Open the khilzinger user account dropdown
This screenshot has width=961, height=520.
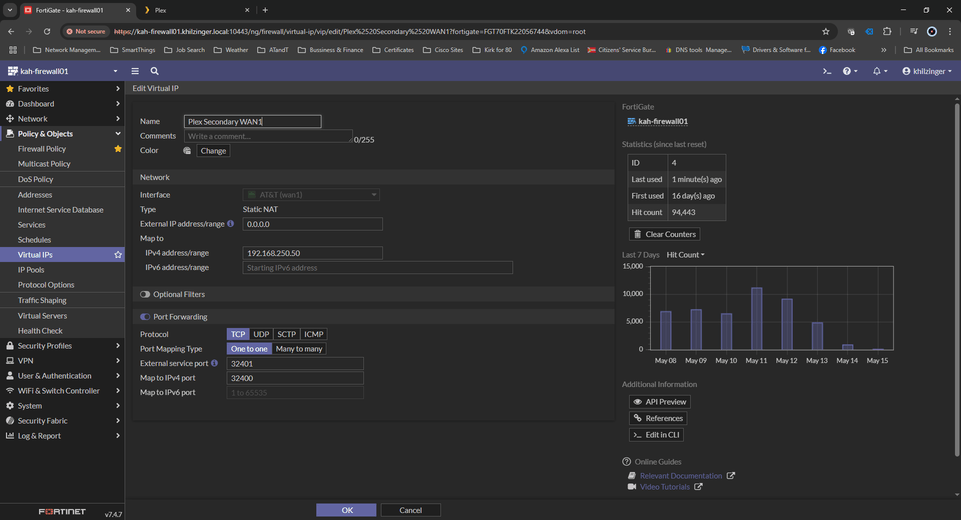[927, 71]
